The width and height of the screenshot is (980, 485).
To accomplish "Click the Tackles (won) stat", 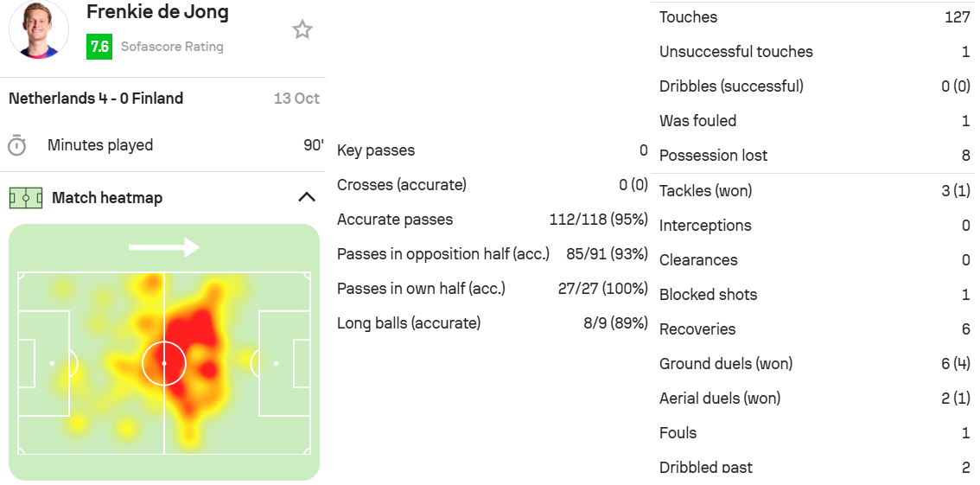I will click(x=814, y=191).
